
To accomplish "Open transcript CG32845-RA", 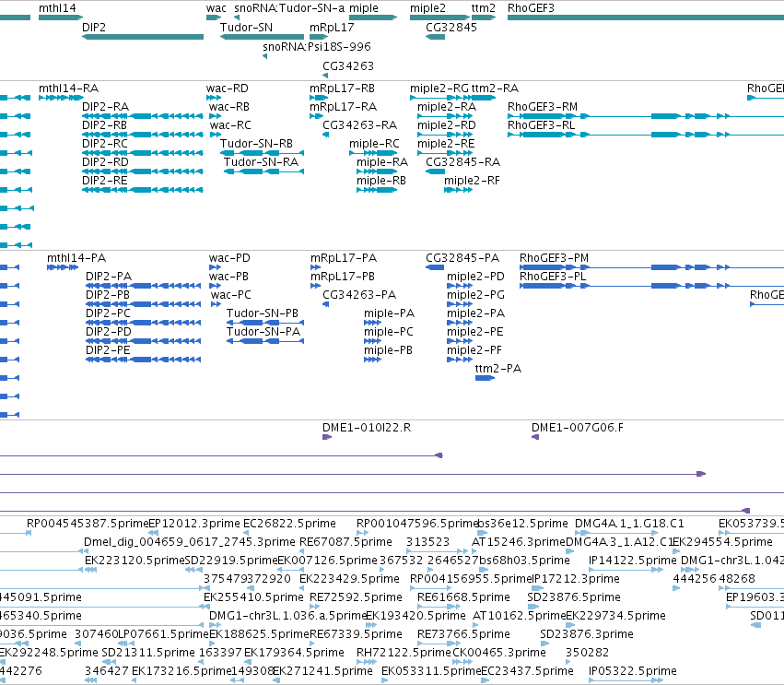I will pos(435,171).
